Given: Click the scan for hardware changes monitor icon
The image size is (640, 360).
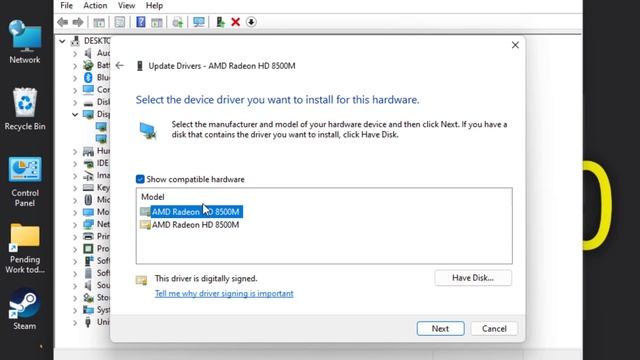Looking at the screenshot, I should click(199, 22).
